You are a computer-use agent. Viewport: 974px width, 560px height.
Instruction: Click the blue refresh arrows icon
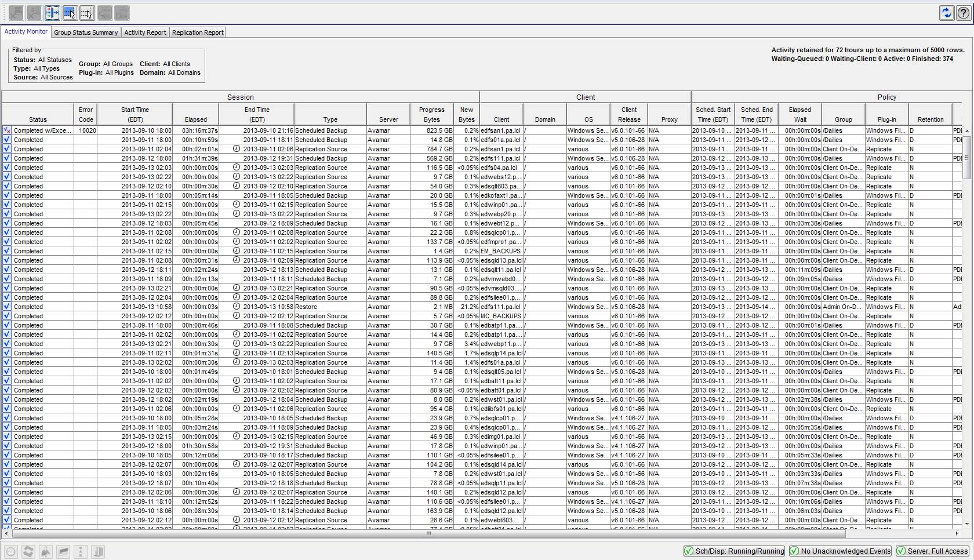(947, 13)
